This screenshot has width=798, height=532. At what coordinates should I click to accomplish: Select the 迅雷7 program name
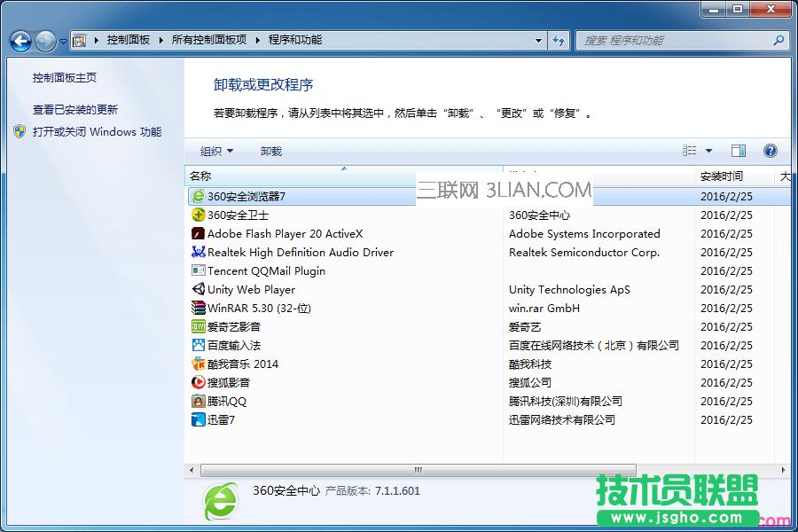pyautogui.click(x=221, y=420)
